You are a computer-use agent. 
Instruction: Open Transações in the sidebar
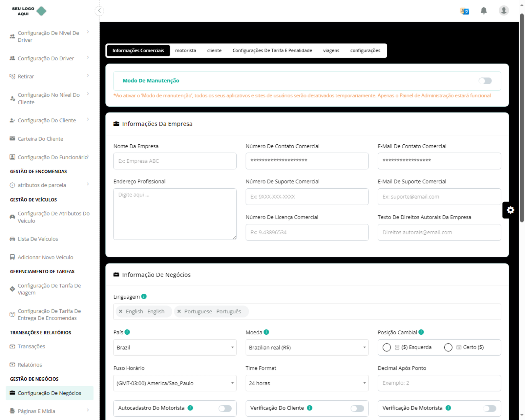[31, 346]
